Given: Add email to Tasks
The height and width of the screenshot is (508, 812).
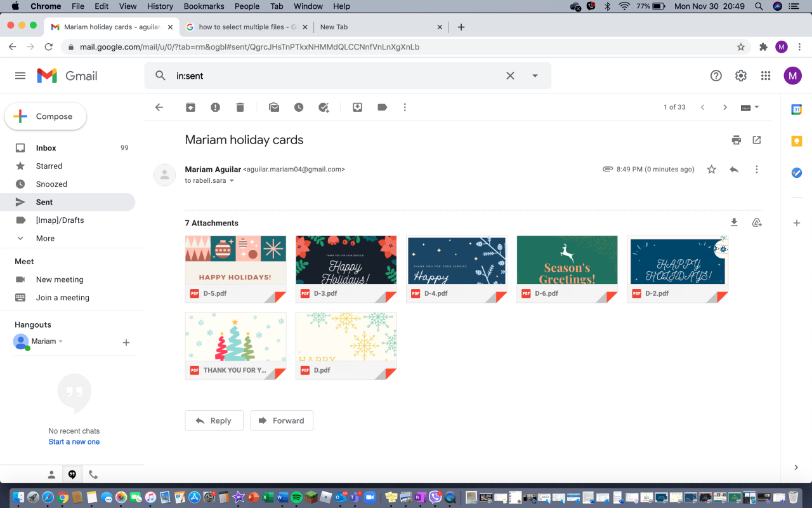Looking at the screenshot, I should (324, 107).
